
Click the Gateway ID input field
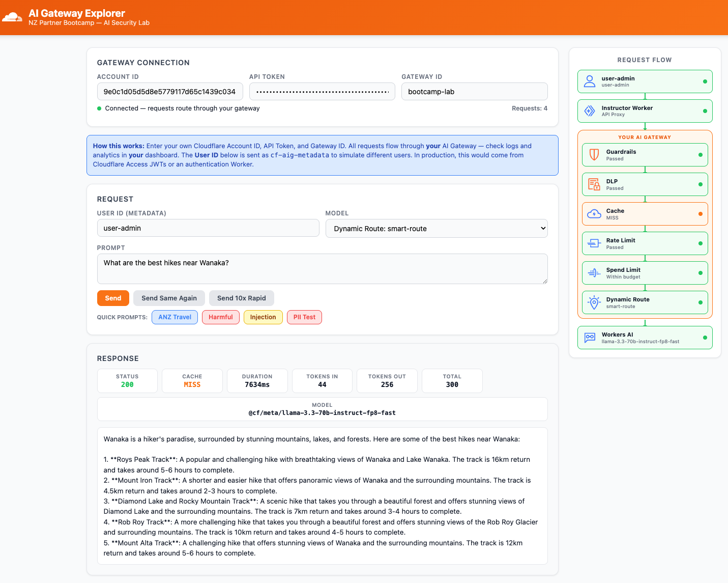point(475,92)
